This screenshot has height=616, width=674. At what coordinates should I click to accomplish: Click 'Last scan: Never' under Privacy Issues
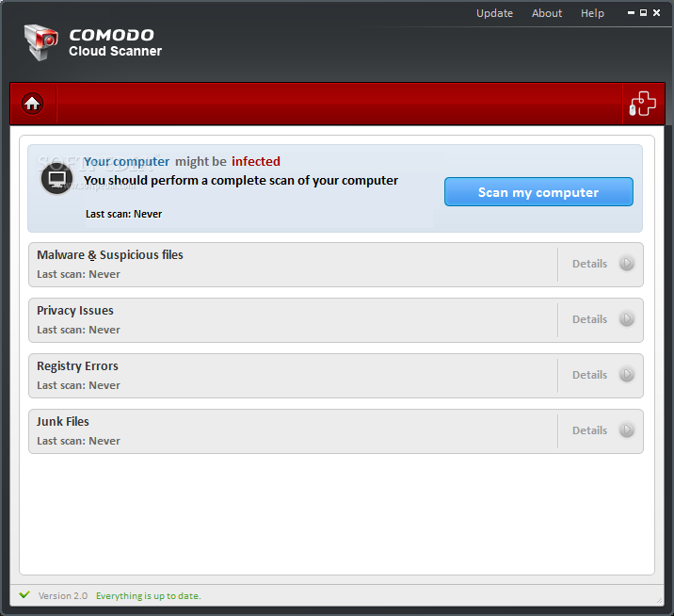(79, 330)
